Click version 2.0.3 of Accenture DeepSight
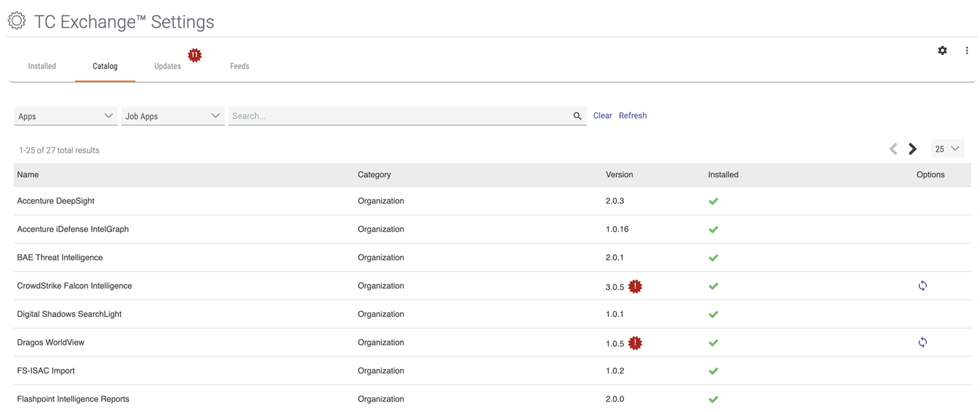The image size is (980, 412). (x=615, y=201)
